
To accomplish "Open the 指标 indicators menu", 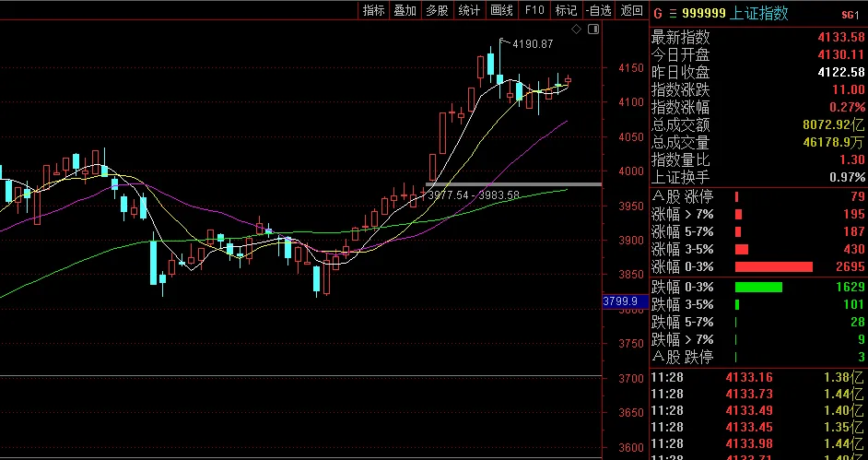I will click(374, 10).
